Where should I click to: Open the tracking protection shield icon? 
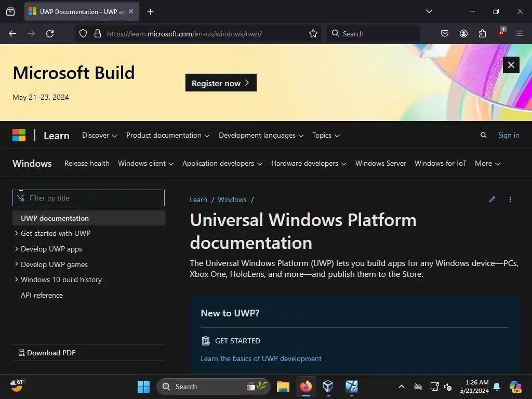83,34
